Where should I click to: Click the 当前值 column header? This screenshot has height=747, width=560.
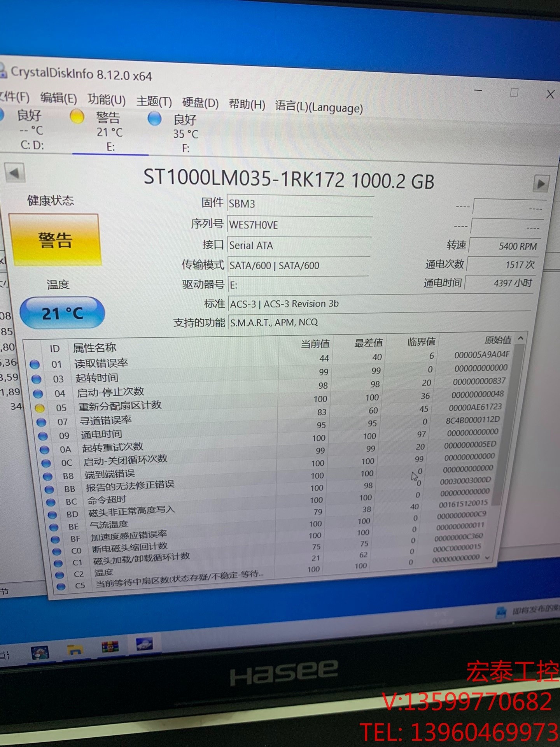[315, 344]
